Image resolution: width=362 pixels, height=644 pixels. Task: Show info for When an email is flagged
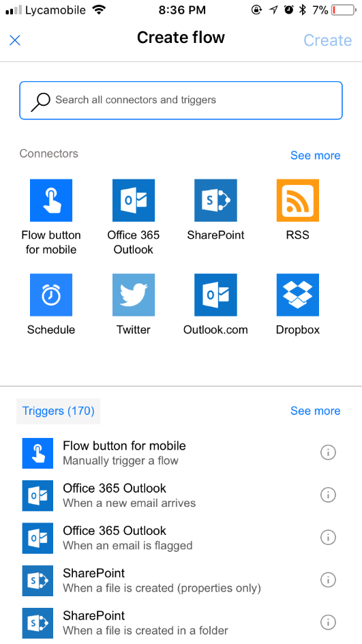click(328, 537)
